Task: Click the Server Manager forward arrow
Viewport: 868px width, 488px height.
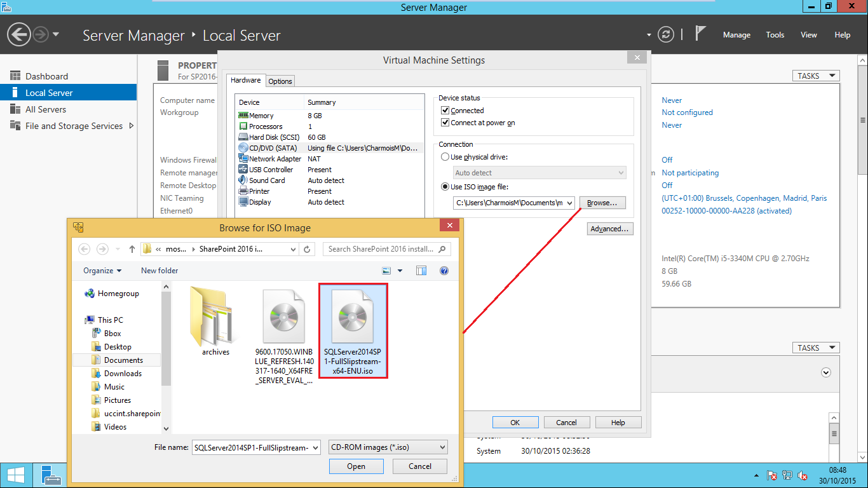Action: coord(41,34)
